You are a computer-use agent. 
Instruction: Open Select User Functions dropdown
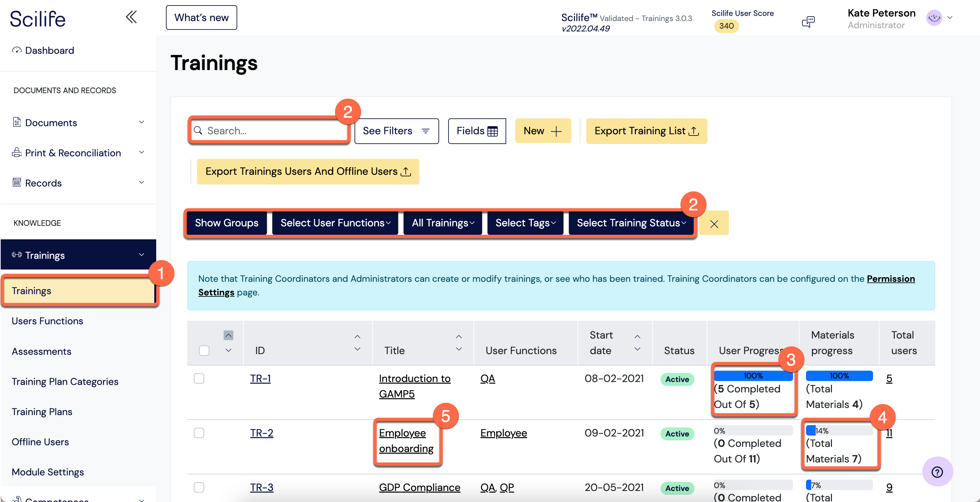click(x=335, y=223)
